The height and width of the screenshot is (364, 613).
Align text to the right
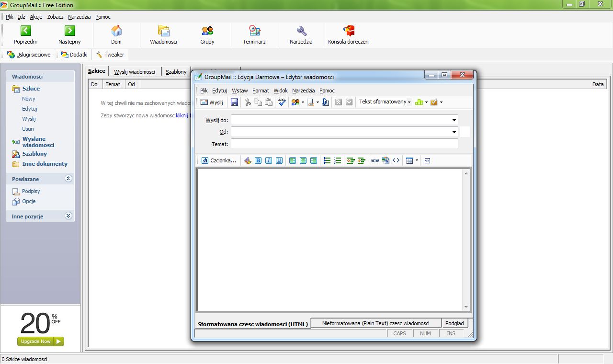(x=314, y=160)
